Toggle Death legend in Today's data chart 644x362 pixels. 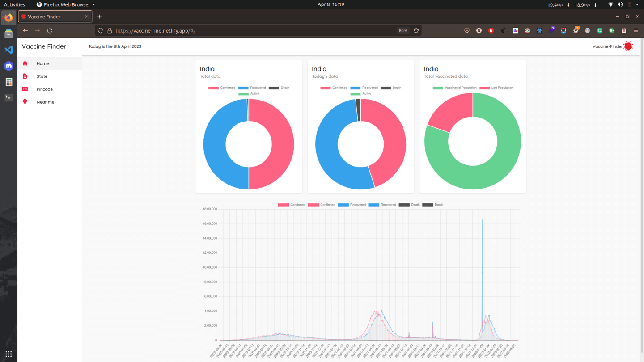click(391, 88)
